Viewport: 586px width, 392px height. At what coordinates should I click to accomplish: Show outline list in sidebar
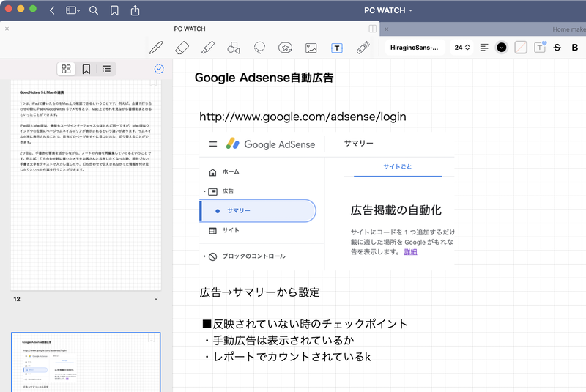click(x=106, y=69)
